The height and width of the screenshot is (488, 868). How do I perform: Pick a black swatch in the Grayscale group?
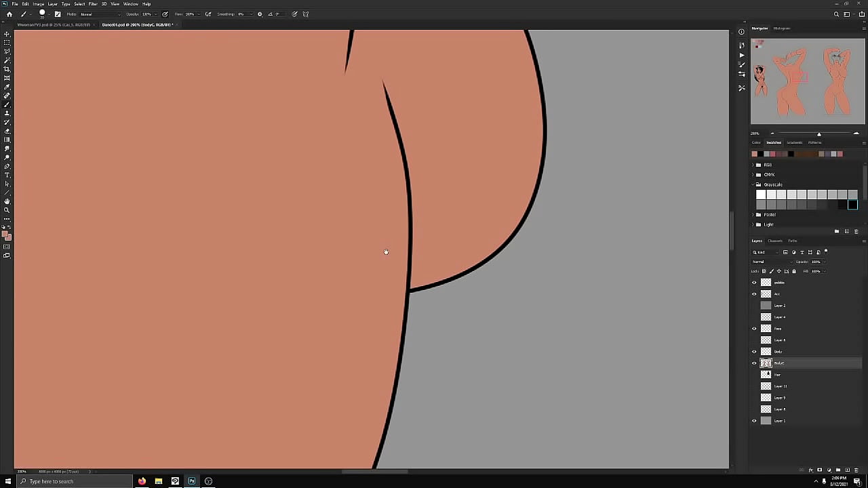coord(852,205)
